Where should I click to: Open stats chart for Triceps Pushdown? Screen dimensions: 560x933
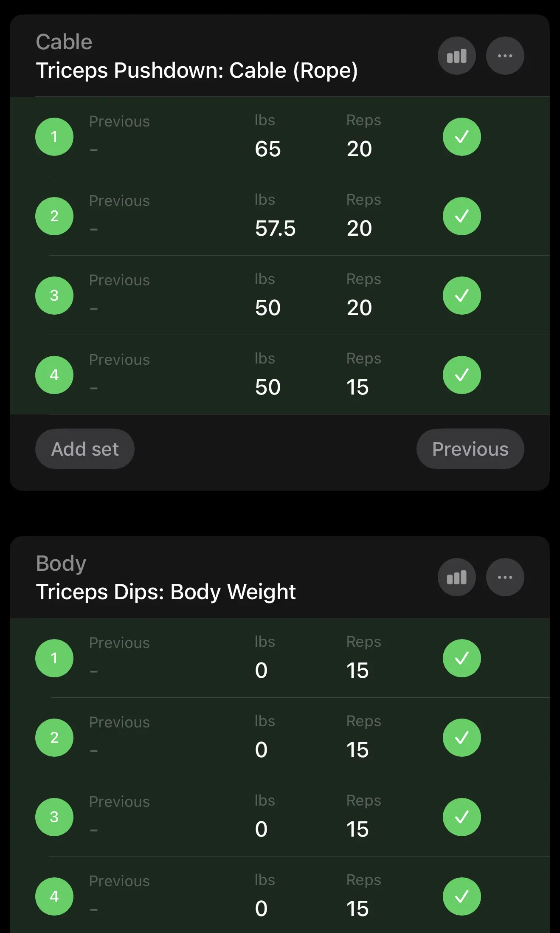click(456, 56)
